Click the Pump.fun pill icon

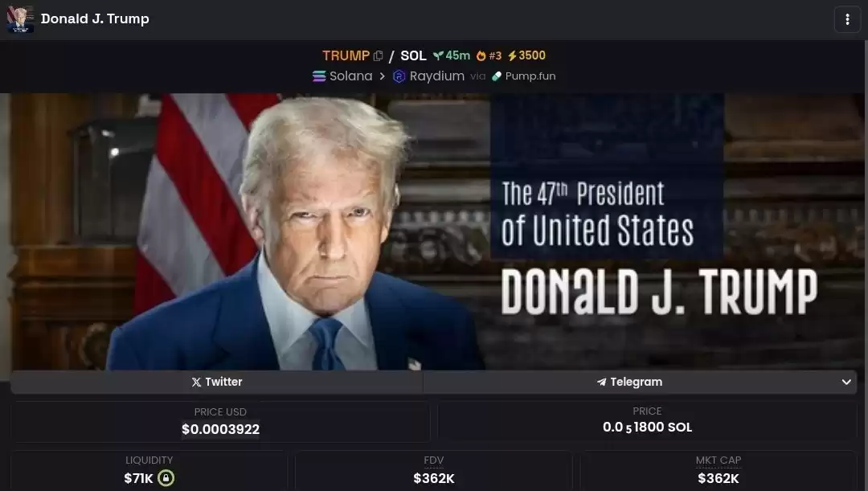pyautogui.click(x=497, y=76)
